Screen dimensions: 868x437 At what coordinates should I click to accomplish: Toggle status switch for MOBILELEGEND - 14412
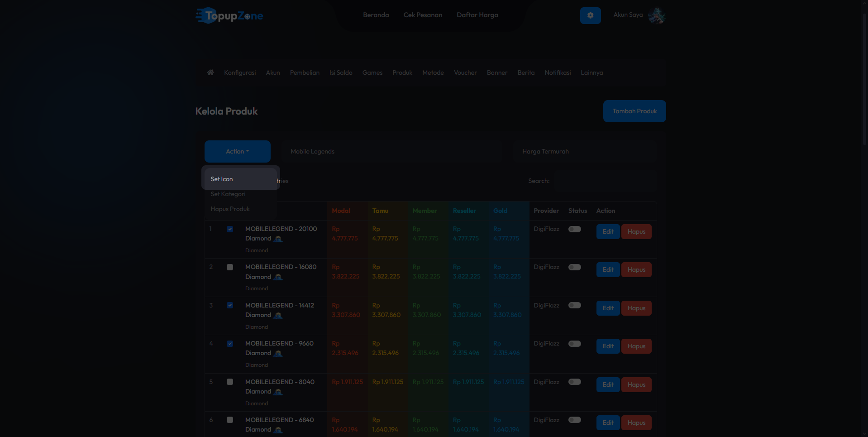click(x=575, y=305)
